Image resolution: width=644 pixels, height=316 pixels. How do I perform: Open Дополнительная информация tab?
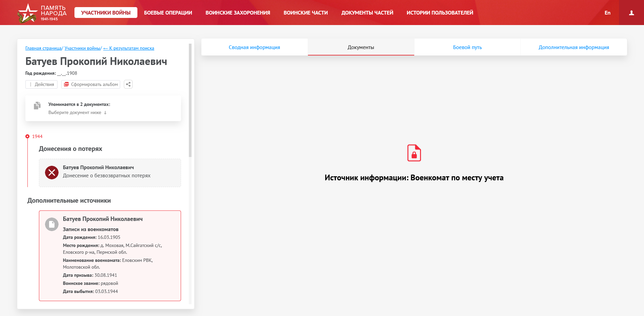click(574, 47)
